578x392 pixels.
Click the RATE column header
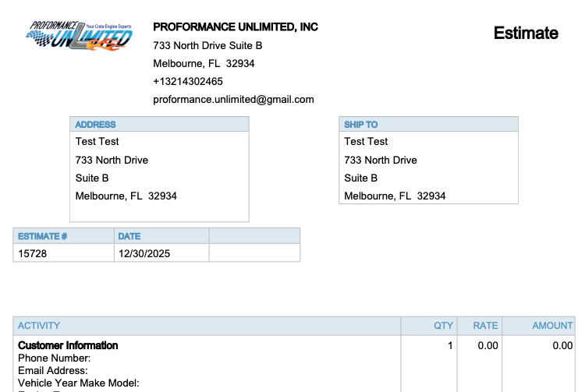click(x=485, y=326)
